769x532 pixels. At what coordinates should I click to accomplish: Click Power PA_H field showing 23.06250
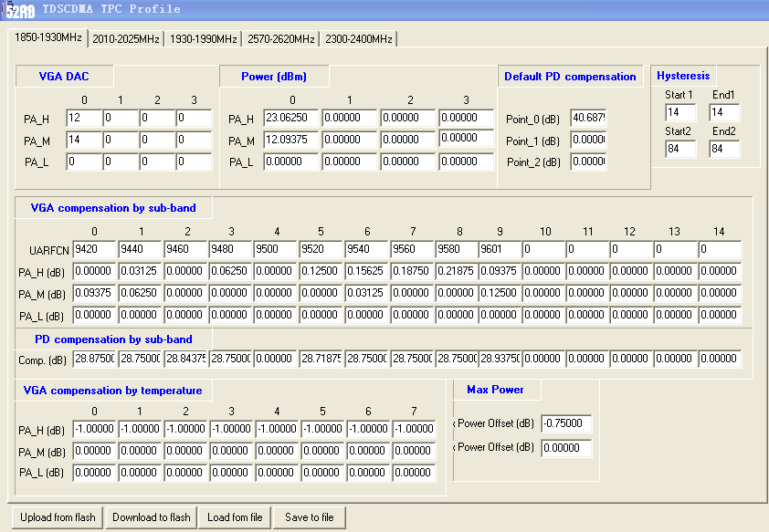pos(292,118)
